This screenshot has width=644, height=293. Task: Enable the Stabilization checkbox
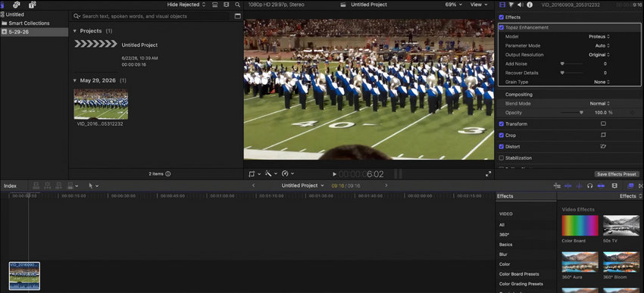tap(501, 157)
